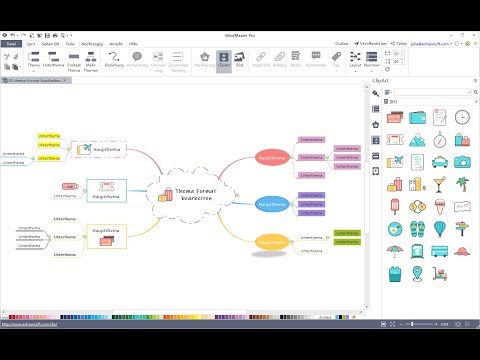This screenshot has width=480, height=360.
Task: Close the clipart category row
Action: [476, 101]
